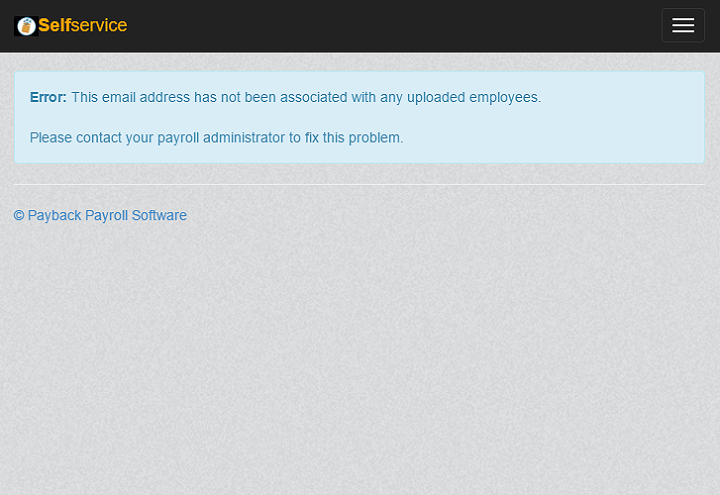Click the bold 'Self' brand text
This screenshot has height=495, width=720.
coord(54,26)
